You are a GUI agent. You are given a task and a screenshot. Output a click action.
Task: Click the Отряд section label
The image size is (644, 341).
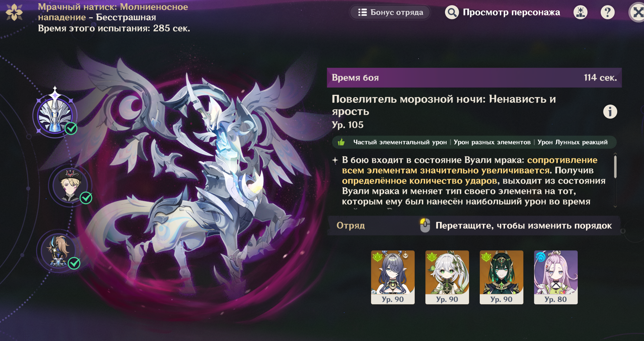click(351, 225)
